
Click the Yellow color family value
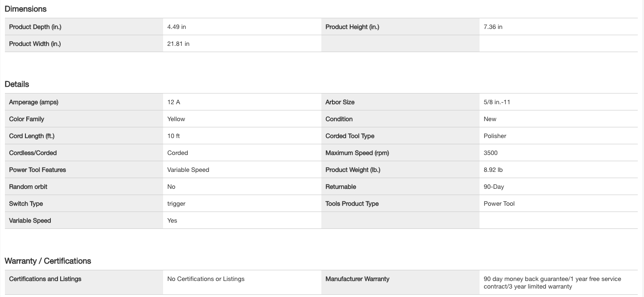pos(176,119)
